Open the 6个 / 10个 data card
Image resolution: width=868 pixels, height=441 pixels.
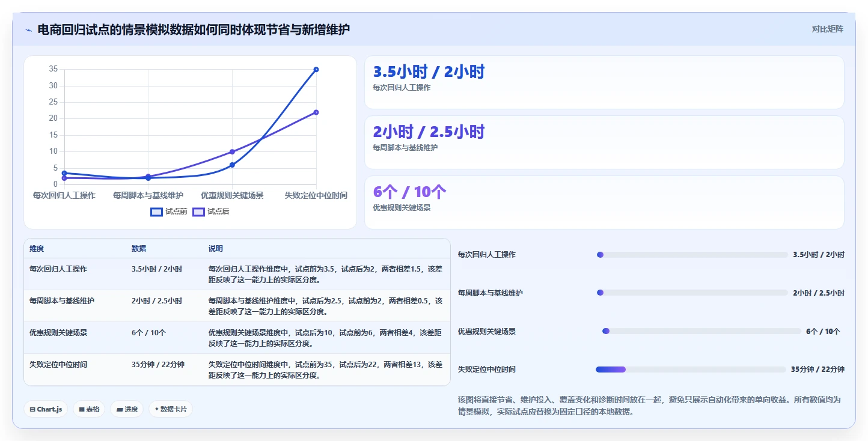point(604,202)
